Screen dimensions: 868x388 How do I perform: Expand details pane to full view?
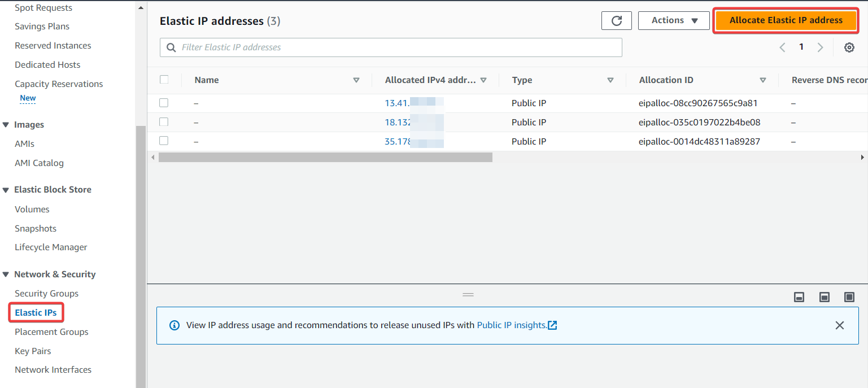point(849,297)
